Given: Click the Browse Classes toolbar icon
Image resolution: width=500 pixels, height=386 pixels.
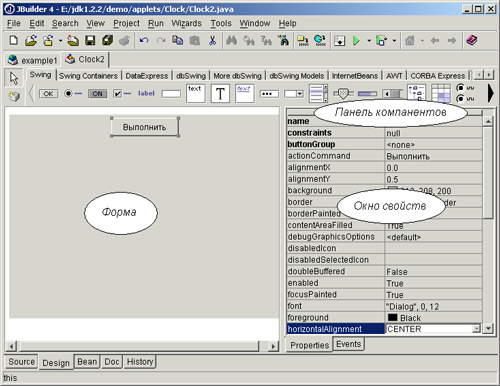Looking at the screenshot, I should (284, 41).
